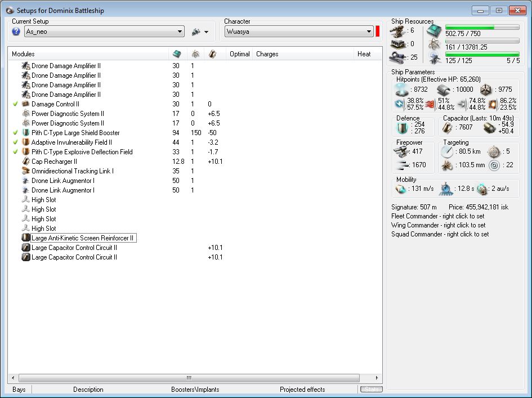The height and width of the screenshot is (398, 532).
Task: Click the Signature: 507 m text
Action: (414, 207)
